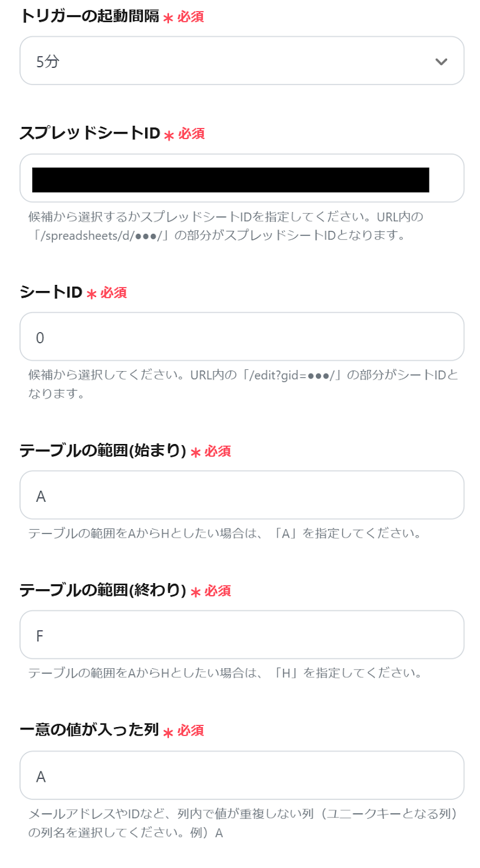Open the トリガーの起動間隔 dropdown showing 5分
480x868 pixels.
(242, 61)
